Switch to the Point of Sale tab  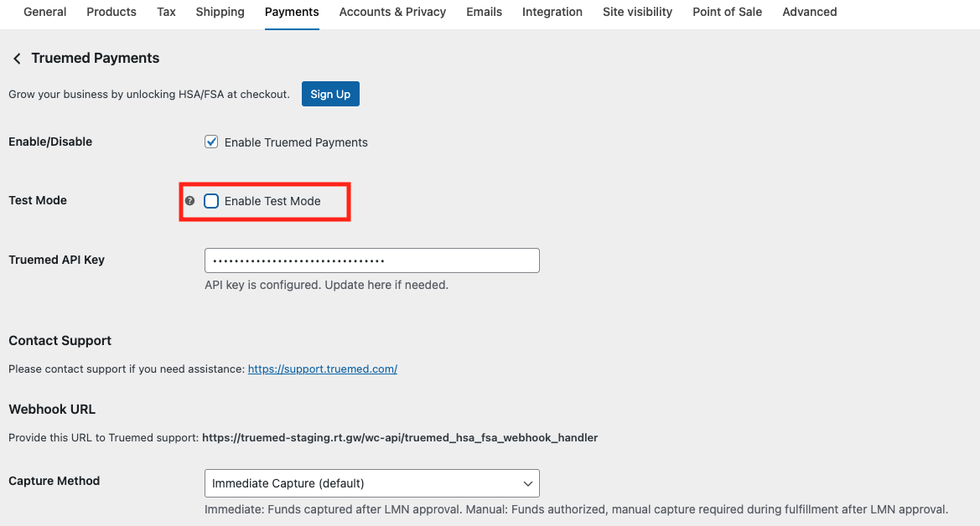[727, 12]
